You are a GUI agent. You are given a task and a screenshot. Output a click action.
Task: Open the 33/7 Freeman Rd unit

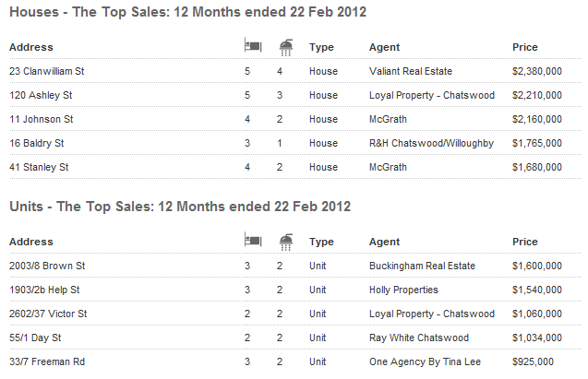47,361
